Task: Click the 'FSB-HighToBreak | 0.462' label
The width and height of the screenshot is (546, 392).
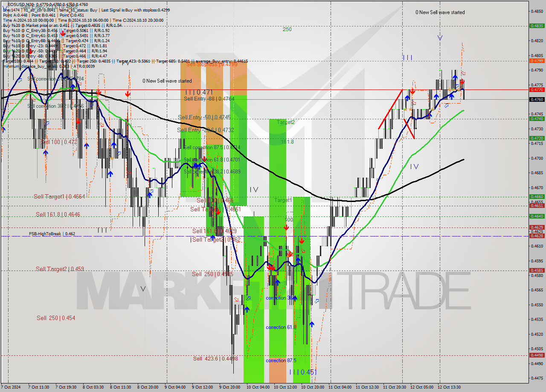Action: 52,234
